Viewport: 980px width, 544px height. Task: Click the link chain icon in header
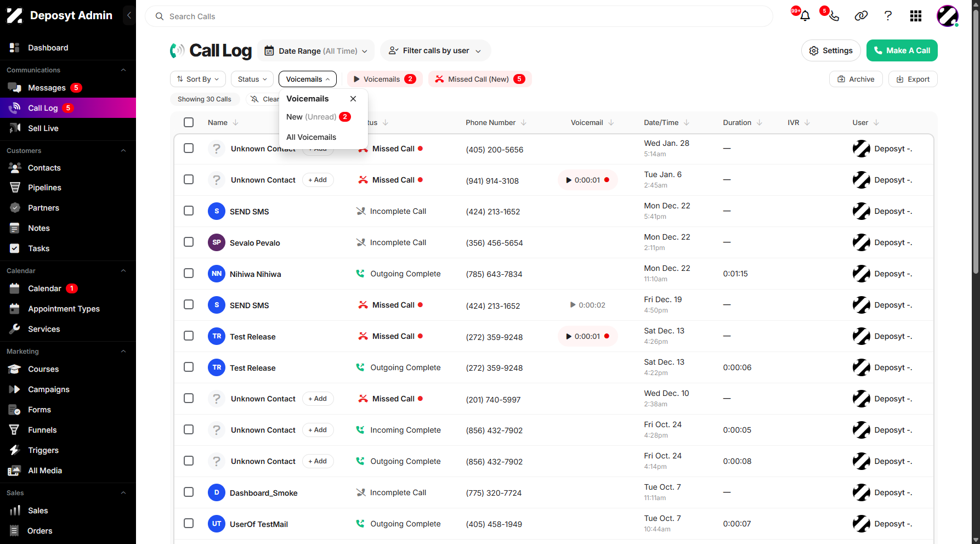coord(861,16)
